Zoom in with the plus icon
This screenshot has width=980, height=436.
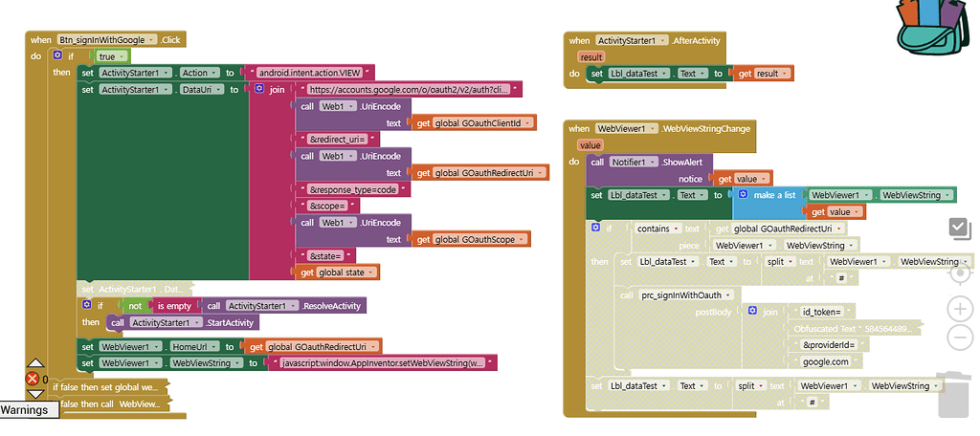(959, 308)
